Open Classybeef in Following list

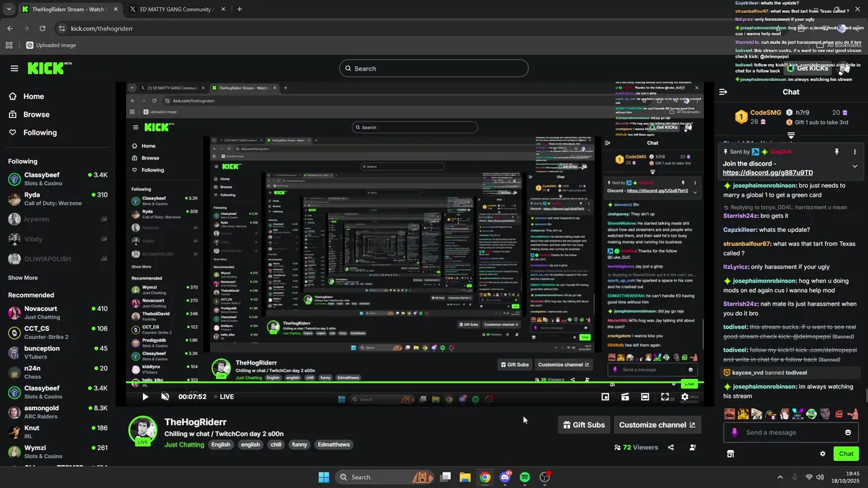click(x=58, y=179)
